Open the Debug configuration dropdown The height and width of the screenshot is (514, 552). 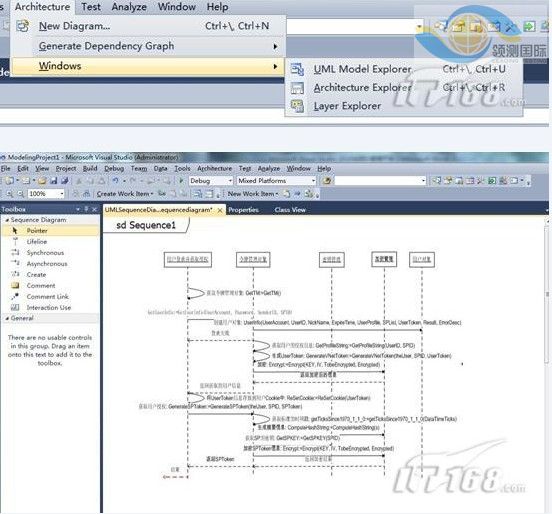coord(230,181)
